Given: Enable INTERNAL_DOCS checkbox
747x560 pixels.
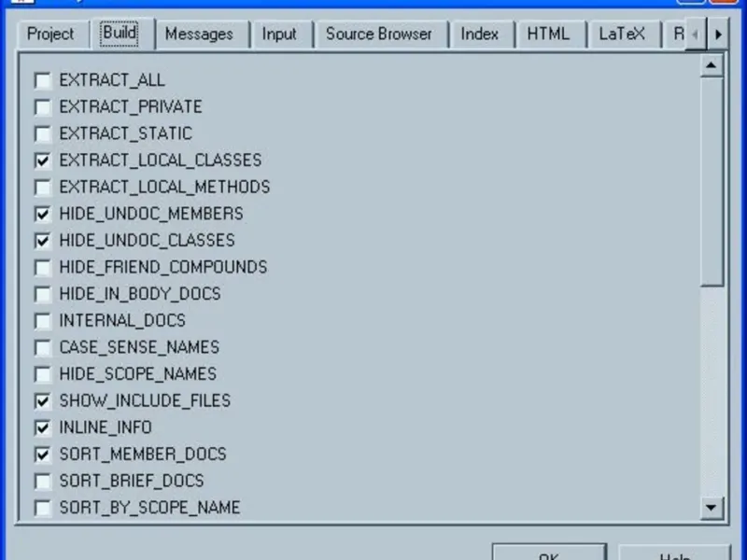Looking at the screenshot, I should point(43,320).
